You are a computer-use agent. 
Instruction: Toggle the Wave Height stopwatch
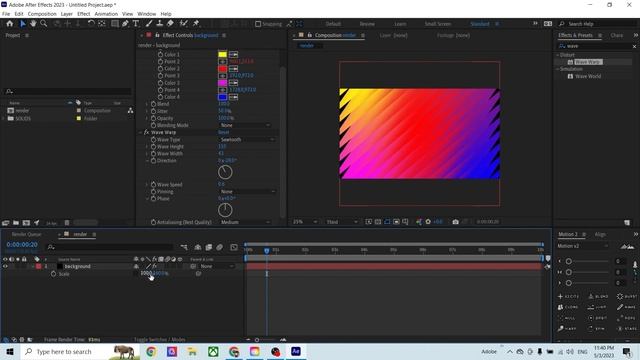pos(153,147)
